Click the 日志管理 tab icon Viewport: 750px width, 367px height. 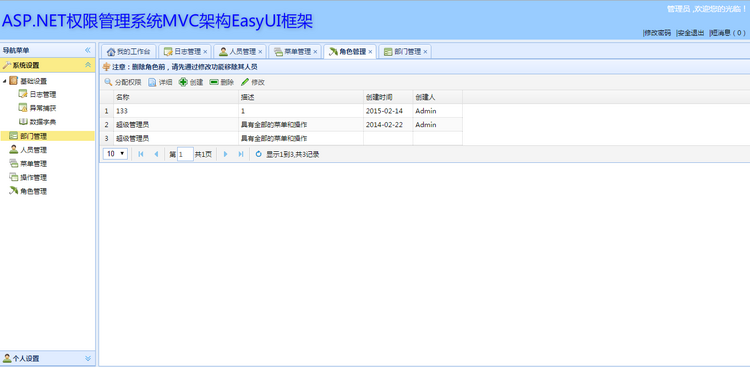pyautogui.click(x=168, y=52)
